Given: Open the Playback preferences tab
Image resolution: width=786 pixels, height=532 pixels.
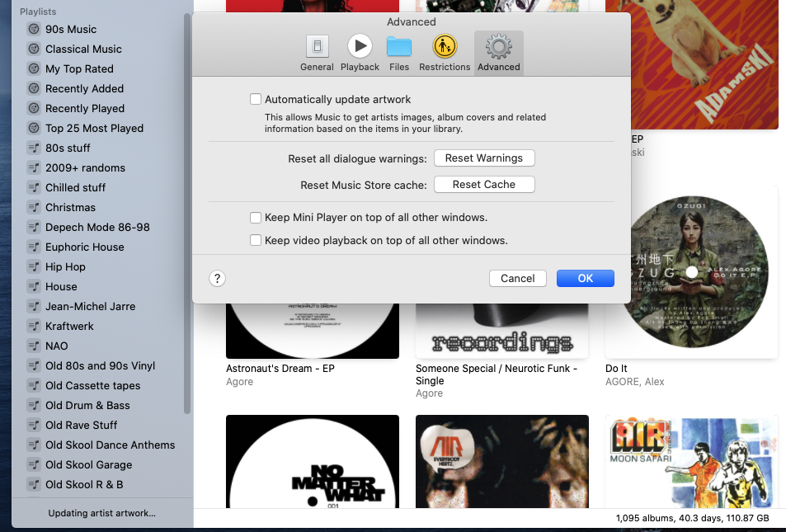Looking at the screenshot, I should coord(360,53).
